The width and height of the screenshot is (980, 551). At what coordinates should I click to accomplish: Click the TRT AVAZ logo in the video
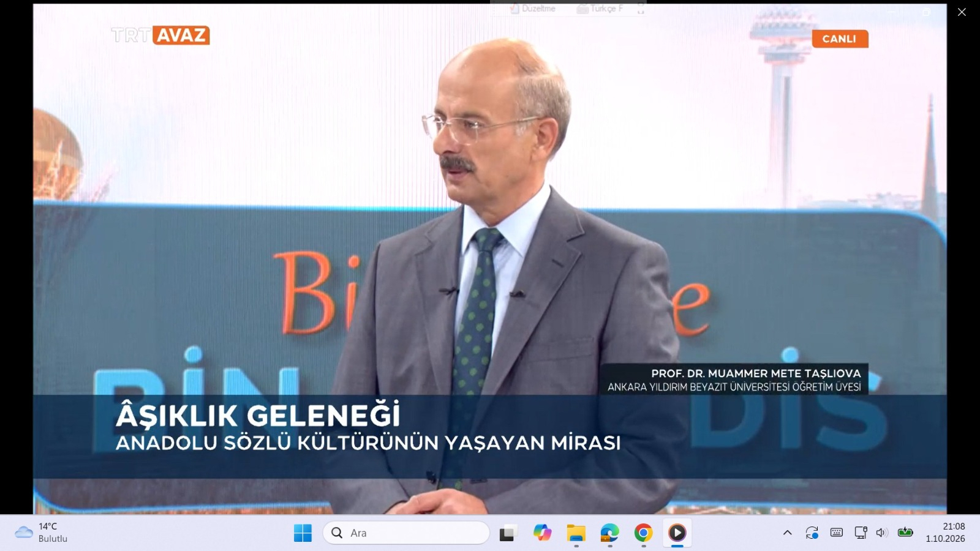point(160,36)
